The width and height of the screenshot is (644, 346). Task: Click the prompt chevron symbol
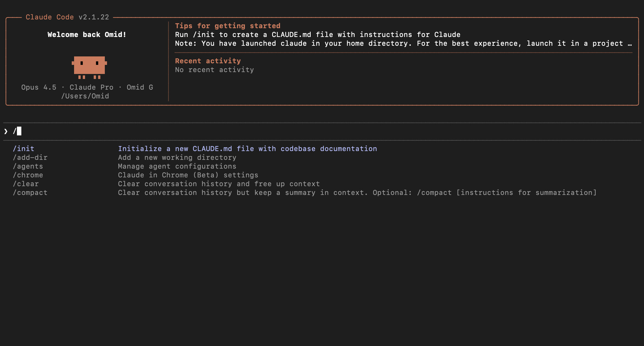[x=6, y=131]
